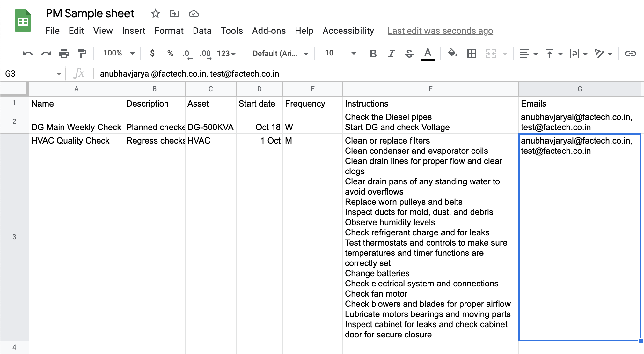644x354 pixels.
Task: Click 'Last edit was seconds ago' link
Action: (x=440, y=31)
